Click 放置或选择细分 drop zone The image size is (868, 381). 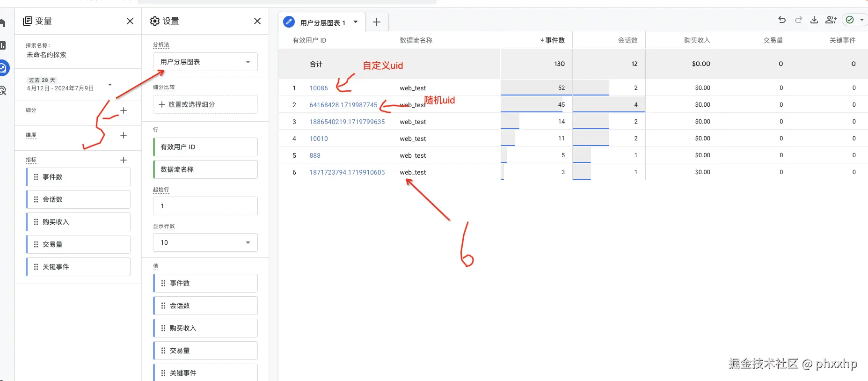pyautogui.click(x=205, y=104)
